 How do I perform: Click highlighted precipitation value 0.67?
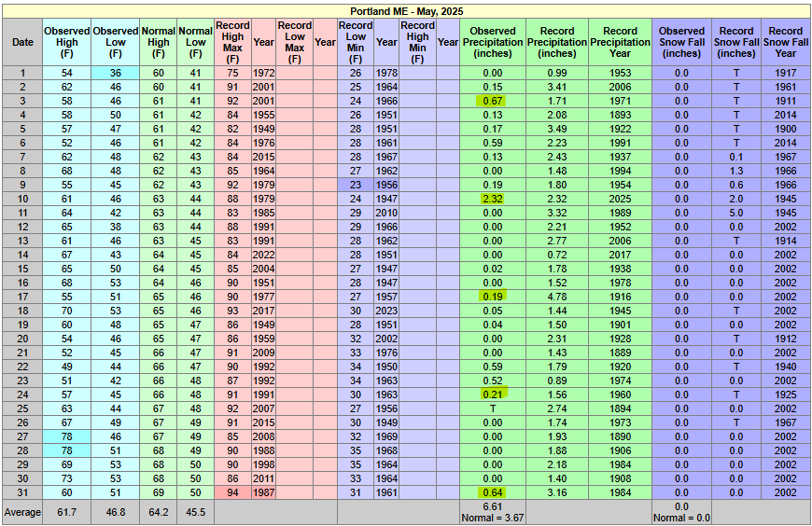pyautogui.click(x=493, y=101)
